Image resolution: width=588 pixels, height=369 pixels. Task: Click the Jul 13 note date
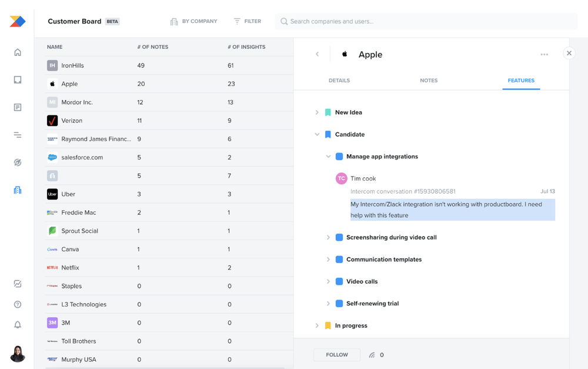[x=547, y=191]
